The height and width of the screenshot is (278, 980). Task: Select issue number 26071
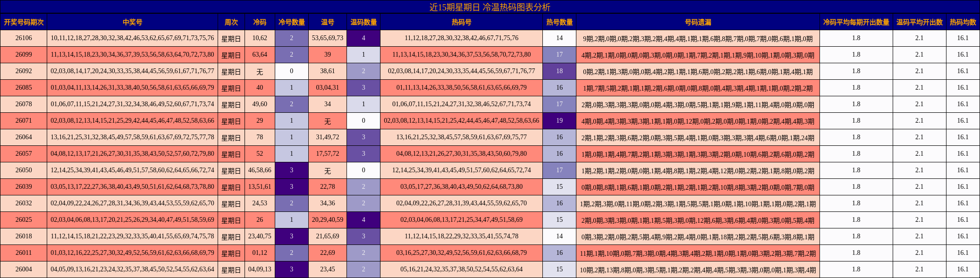tap(24, 121)
